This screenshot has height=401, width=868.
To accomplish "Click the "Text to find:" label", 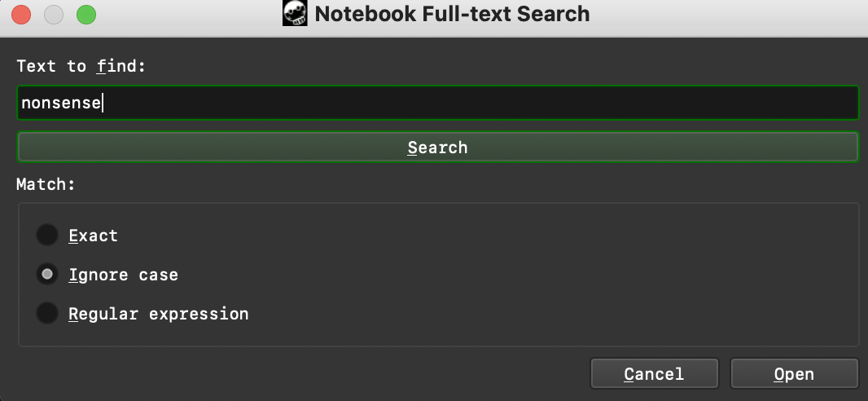I will 81,66.
